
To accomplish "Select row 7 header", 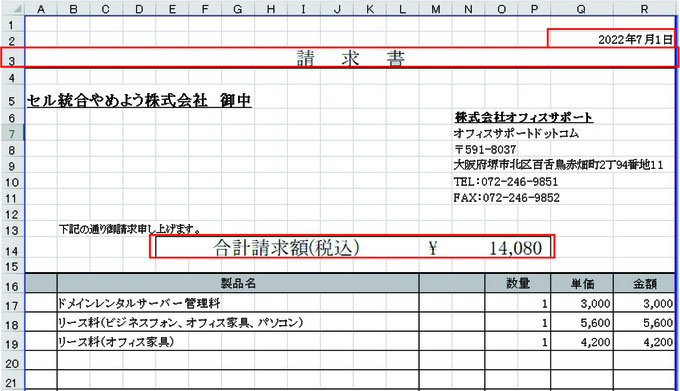I will (x=12, y=134).
